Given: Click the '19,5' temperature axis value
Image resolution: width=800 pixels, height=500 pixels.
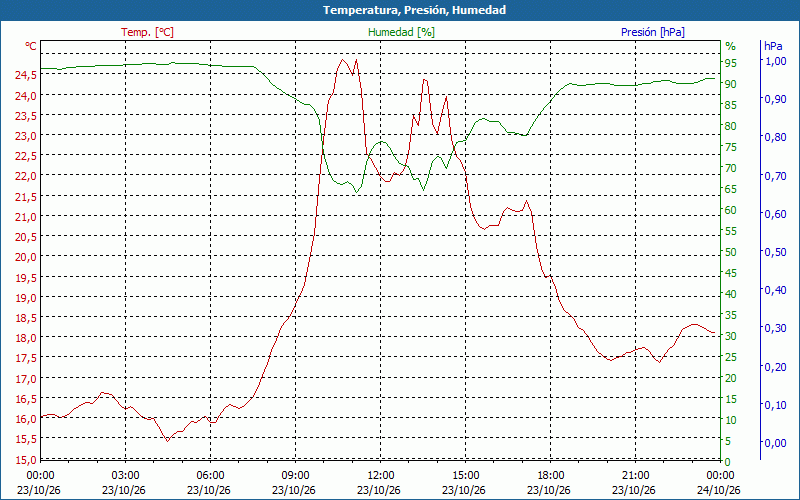Looking at the screenshot, I should pyautogui.click(x=26, y=278).
